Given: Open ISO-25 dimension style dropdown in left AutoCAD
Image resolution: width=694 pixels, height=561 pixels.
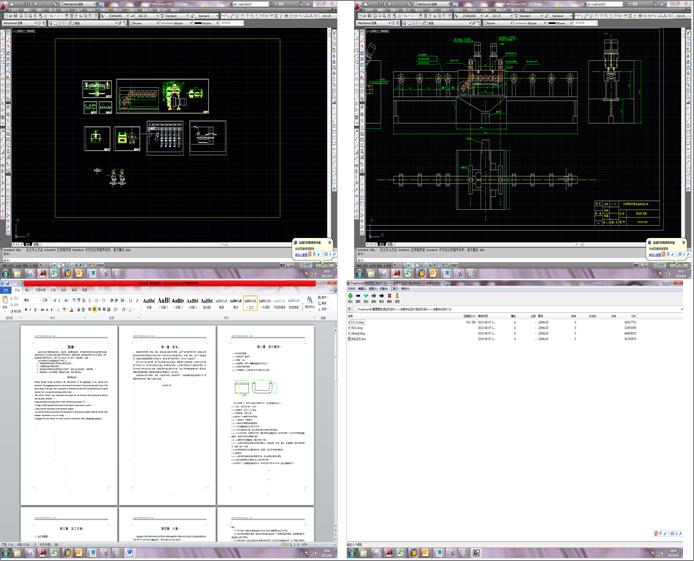Looking at the screenshot, I should (x=144, y=16).
